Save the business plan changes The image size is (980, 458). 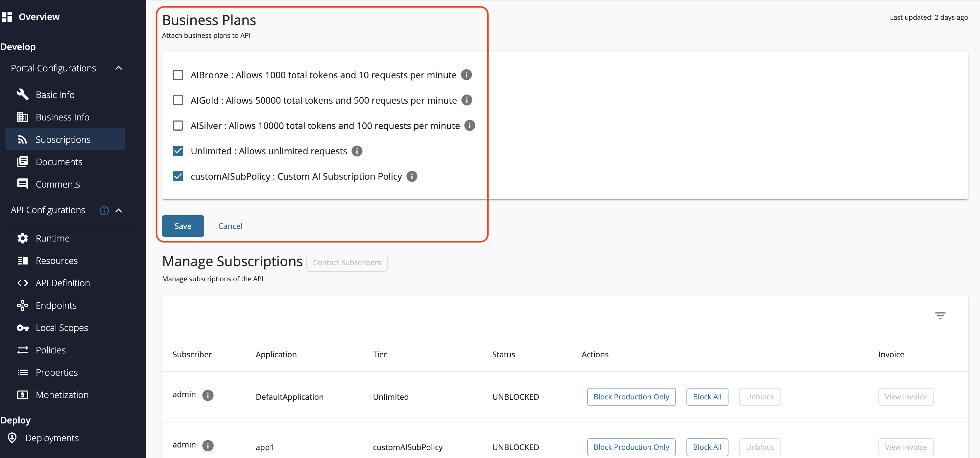(182, 226)
